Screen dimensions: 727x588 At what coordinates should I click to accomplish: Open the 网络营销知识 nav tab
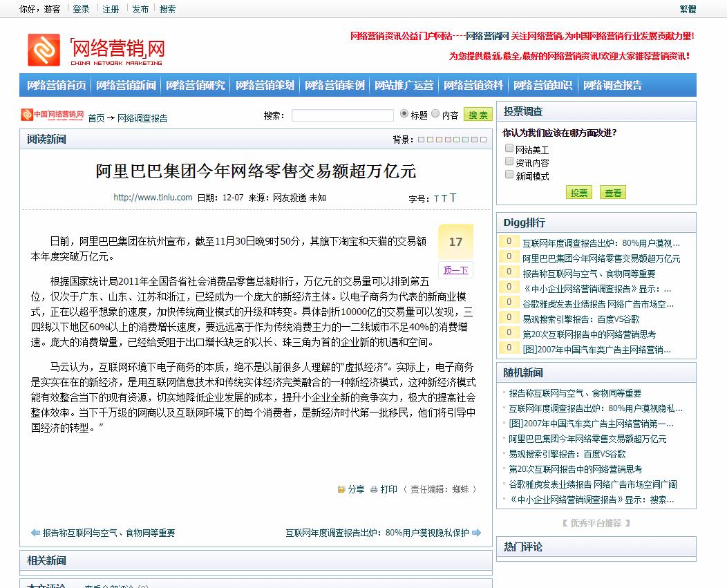click(543, 85)
